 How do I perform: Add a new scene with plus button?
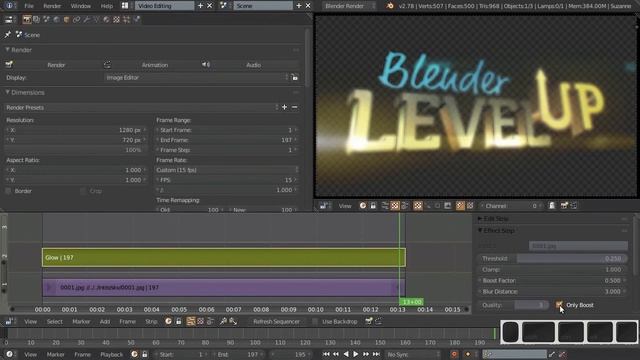click(x=299, y=6)
